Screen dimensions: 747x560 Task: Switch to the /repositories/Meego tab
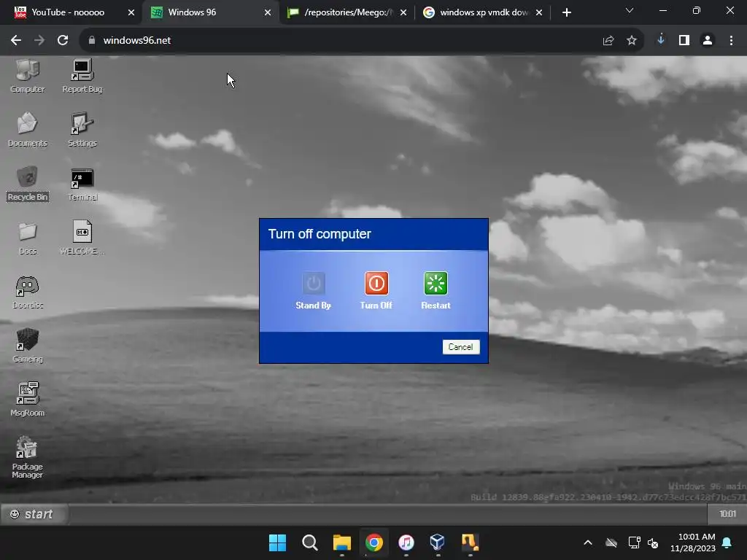coord(347,12)
